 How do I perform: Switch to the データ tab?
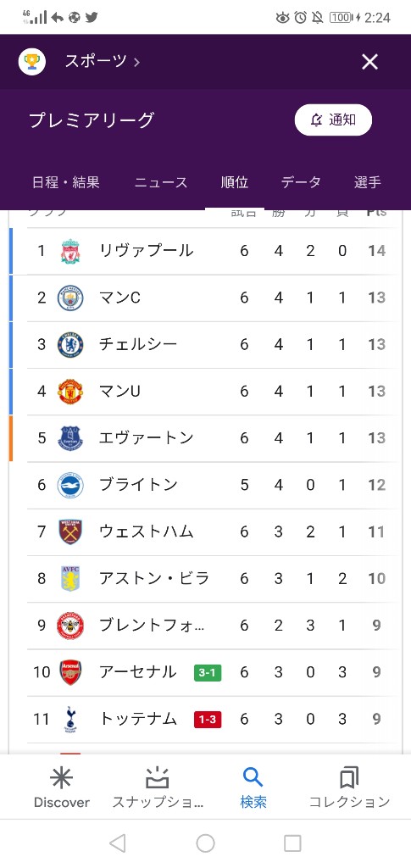pos(300,182)
